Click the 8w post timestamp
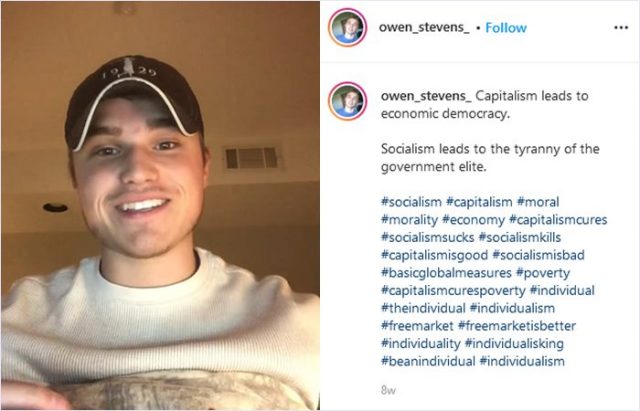This screenshot has width=640, height=411. coord(388,391)
